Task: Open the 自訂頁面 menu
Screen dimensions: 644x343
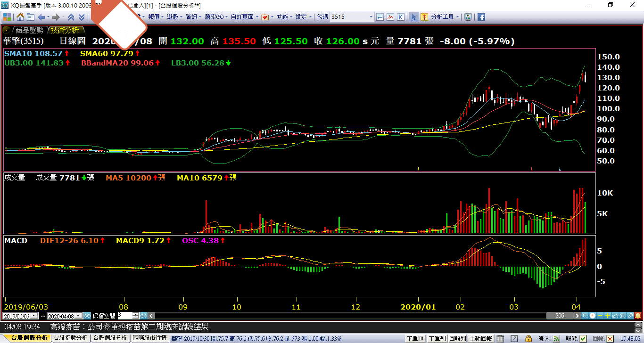Action: 244,17
